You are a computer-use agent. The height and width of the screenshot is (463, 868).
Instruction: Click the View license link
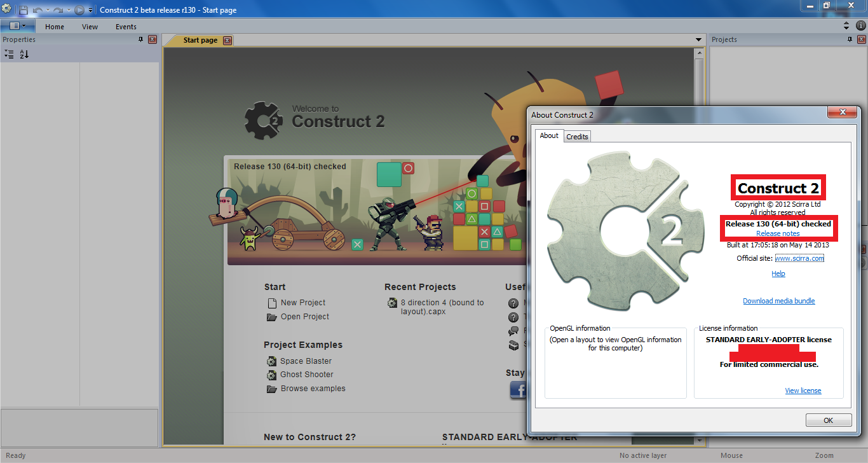click(803, 390)
